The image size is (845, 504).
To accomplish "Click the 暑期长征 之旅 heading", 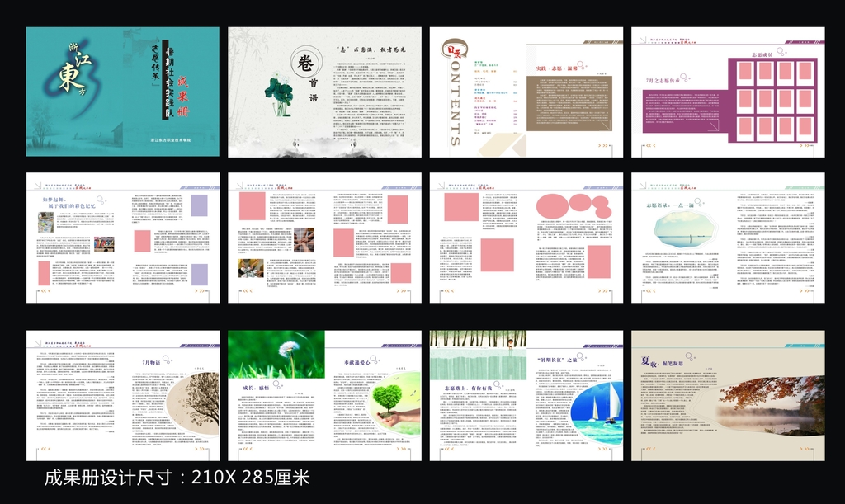I will tap(559, 360).
